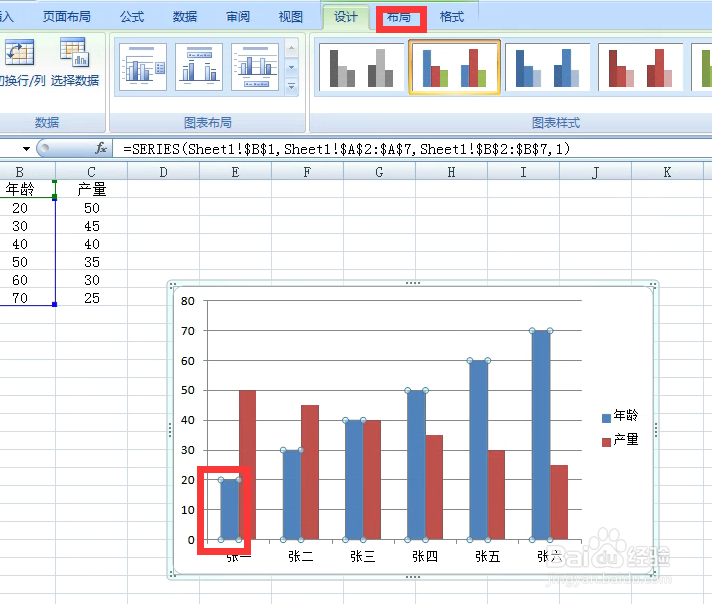This screenshot has width=712, height=604.
Task: Select the red 张二 bar at 45
Action: [x=310, y=472]
